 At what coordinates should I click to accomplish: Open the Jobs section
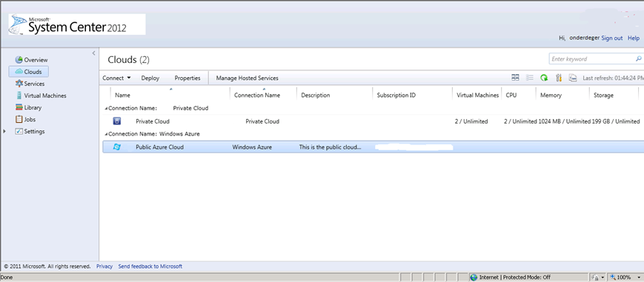(x=25, y=119)
